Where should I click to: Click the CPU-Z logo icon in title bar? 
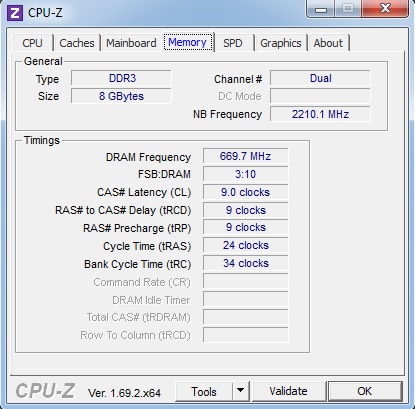tap(15, 13)
